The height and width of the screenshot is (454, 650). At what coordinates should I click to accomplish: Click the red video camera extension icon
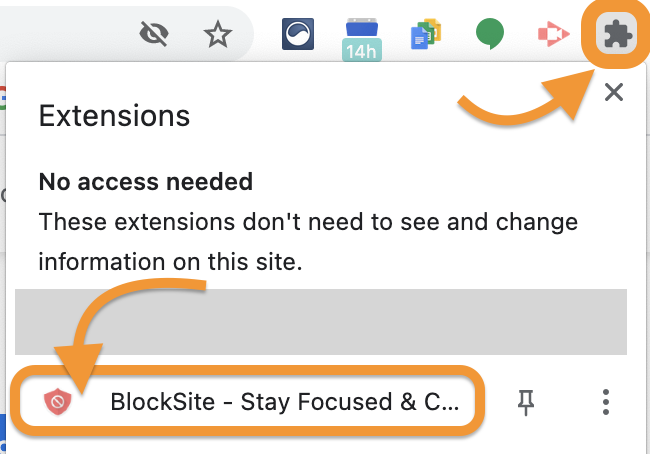(549, 35)
